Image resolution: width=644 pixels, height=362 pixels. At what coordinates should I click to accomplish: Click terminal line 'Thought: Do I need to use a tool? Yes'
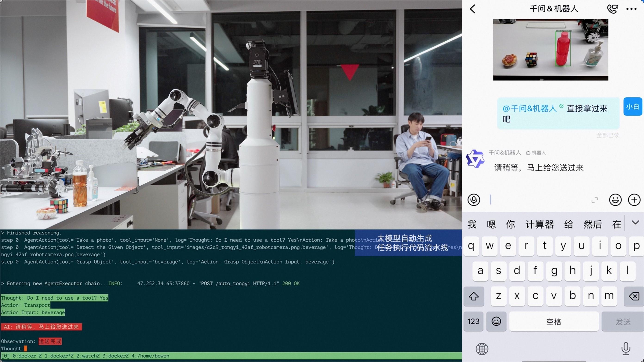pyautogui.click(x=55, y=298)
